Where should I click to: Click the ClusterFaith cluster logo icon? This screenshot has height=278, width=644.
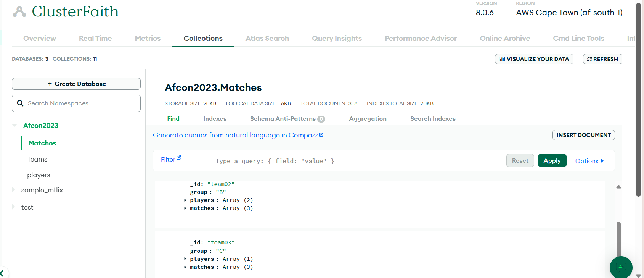tap(19, 12)
